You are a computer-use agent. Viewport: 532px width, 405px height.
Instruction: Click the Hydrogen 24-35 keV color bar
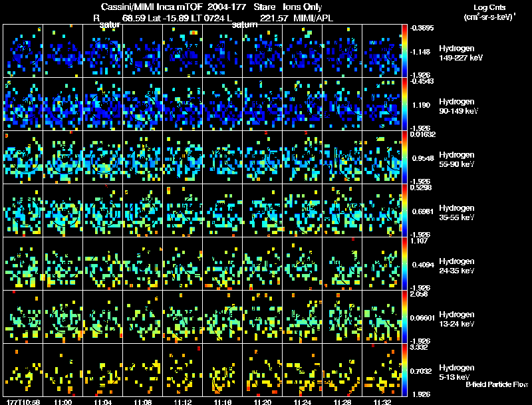[x=404, y=264]
